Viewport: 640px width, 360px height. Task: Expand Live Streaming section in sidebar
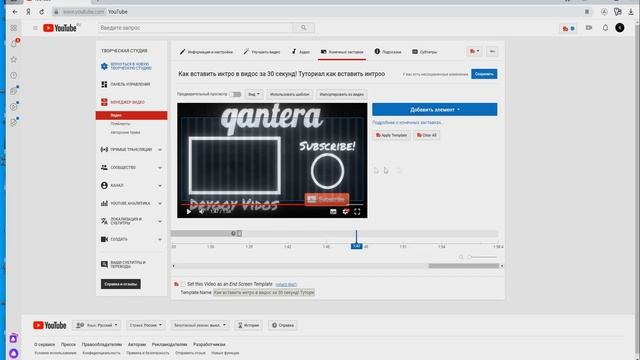click(160, 150)
